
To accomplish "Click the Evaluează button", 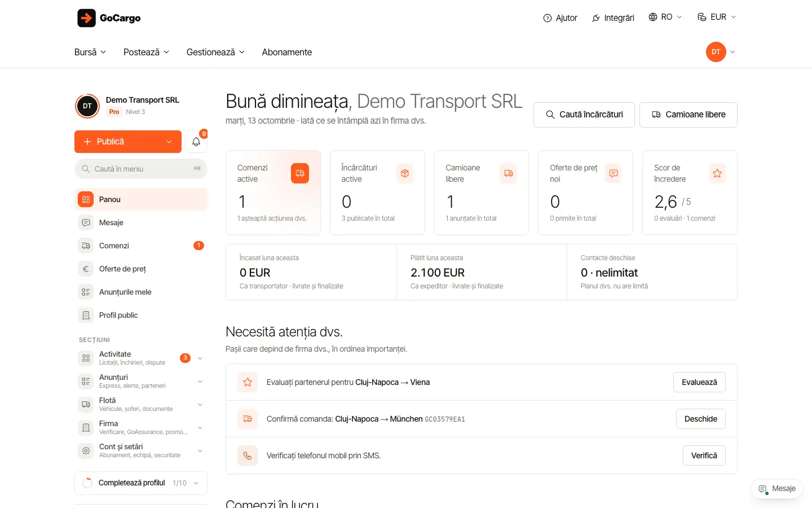I will (x=699, y=382).
